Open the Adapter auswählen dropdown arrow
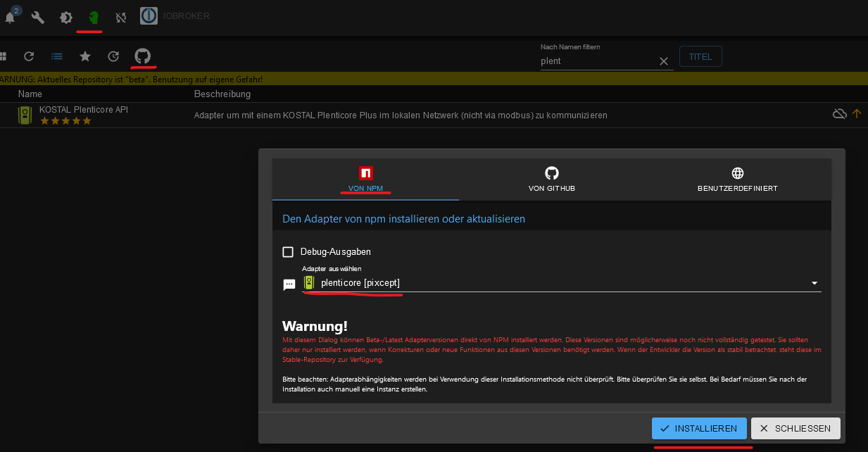 pos(814,283)
